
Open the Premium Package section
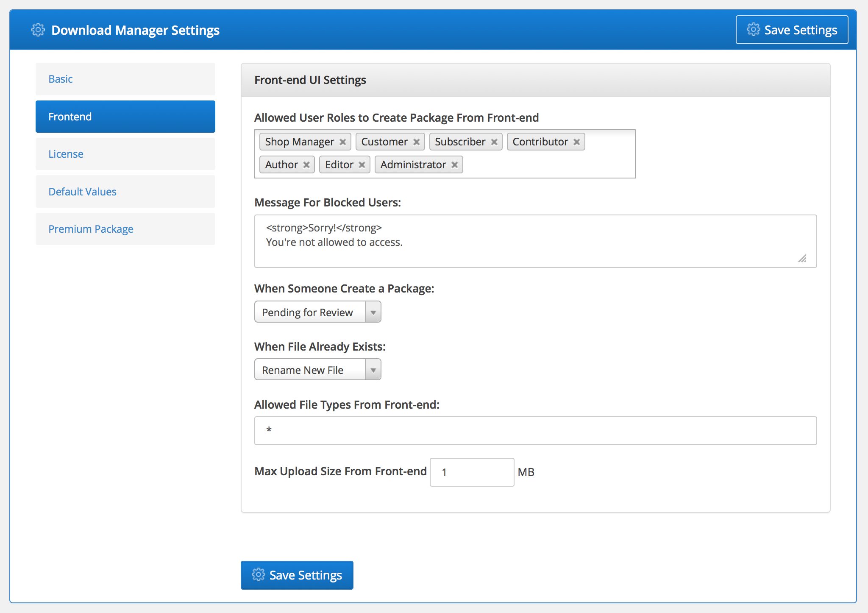pyautogui.click(x=91, y=229)
